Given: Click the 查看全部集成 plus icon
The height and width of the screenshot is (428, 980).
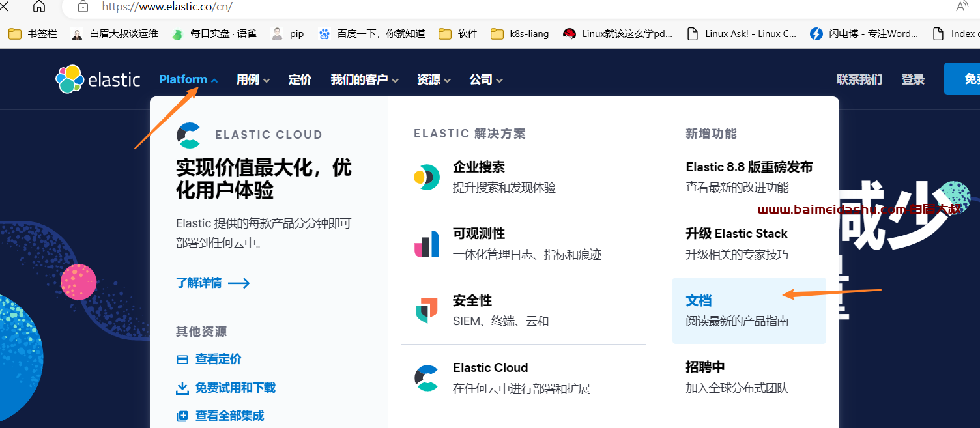Looking at the screenshot, I should [182, 416].
